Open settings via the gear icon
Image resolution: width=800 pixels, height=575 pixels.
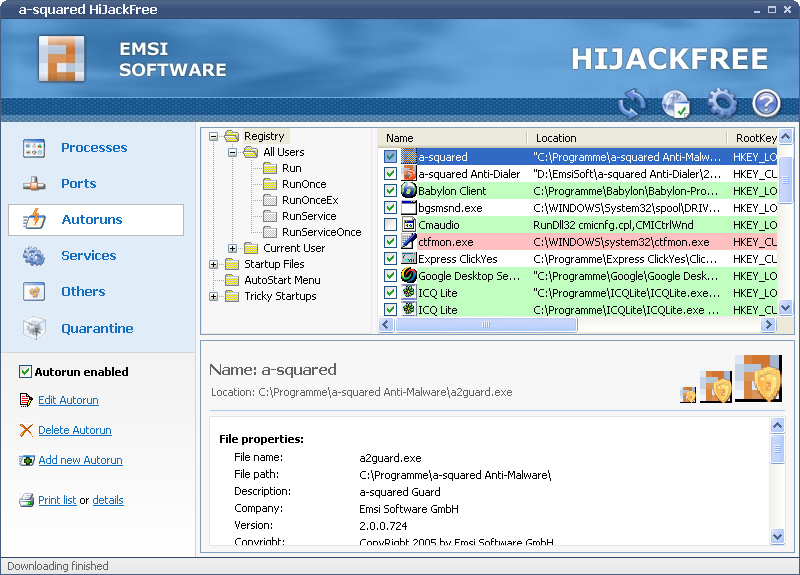721,102
